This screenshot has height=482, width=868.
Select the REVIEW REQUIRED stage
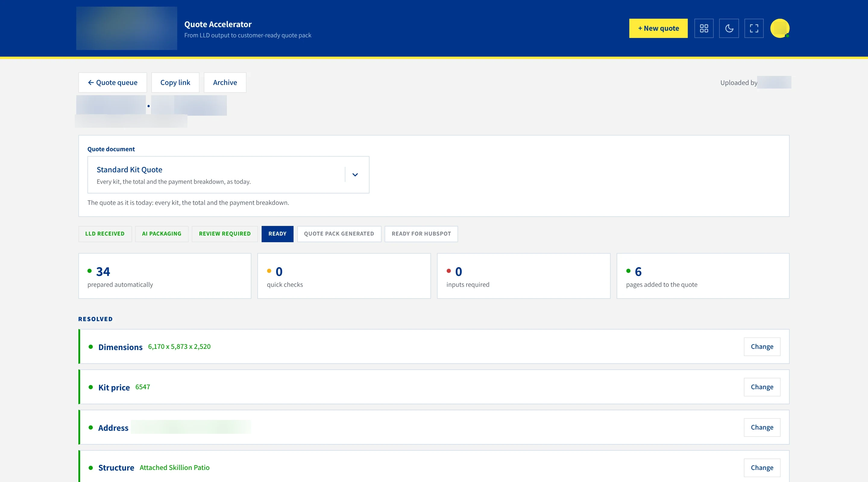225,234
